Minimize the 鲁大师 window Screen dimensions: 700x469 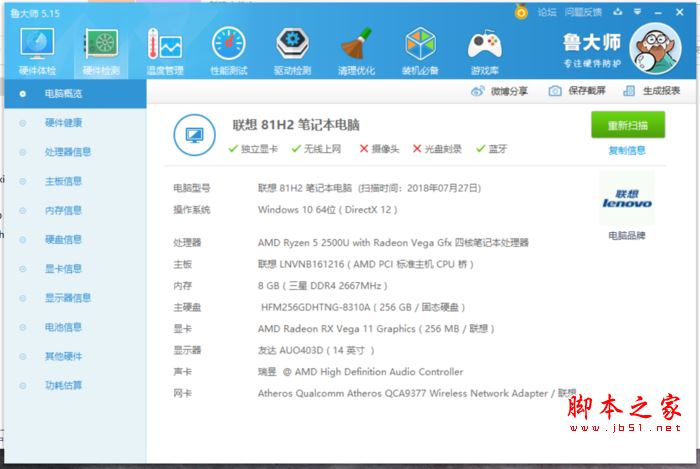(658, 12)
